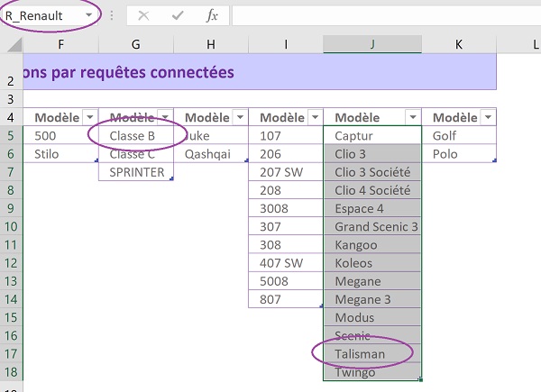Screen dimensions: 541x392
Task: Click the cell 'Koleos'
Action: [372, 263]
